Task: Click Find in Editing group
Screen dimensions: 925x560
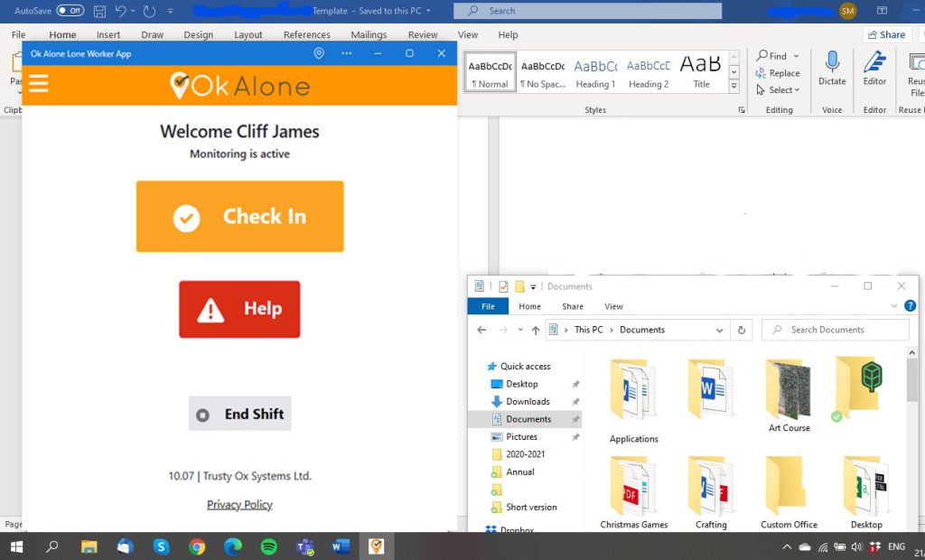Action: (771, 56)
